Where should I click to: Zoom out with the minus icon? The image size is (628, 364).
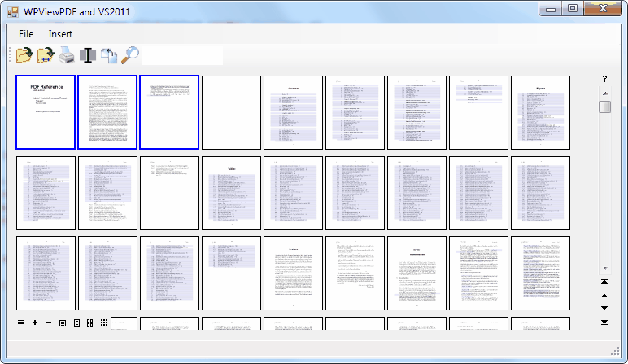(x=49, y=323)
